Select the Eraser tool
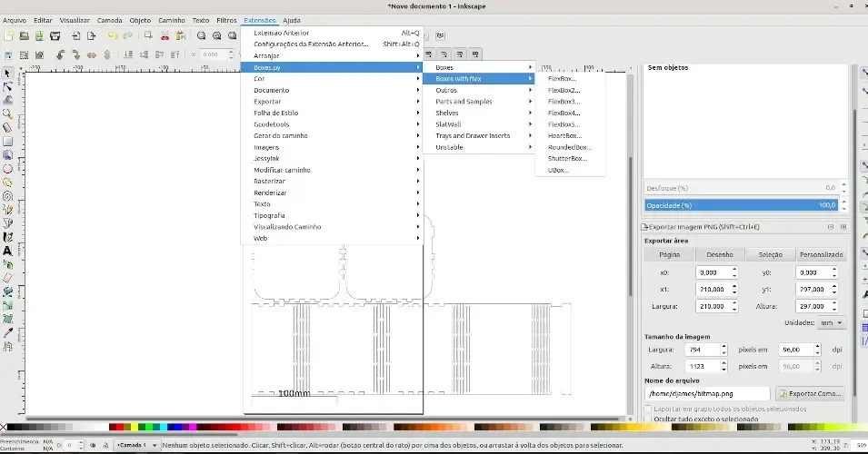 click(x=7, y=278)
